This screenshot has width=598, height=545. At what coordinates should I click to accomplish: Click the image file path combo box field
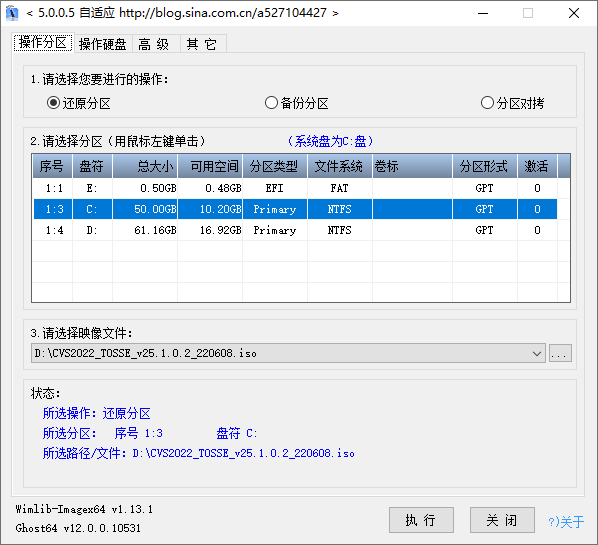[x=288, y=354]
